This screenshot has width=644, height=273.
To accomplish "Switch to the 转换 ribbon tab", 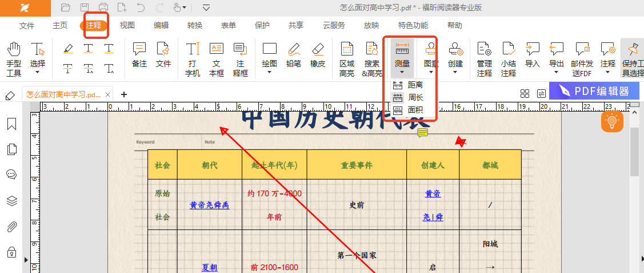I will pos(195,26).
